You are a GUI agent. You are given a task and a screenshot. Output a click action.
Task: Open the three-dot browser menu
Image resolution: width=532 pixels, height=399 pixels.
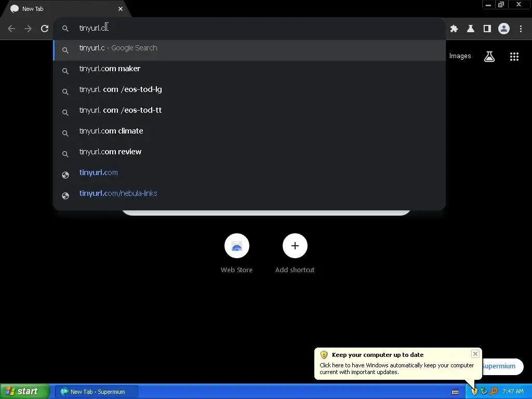click(521, 29)
